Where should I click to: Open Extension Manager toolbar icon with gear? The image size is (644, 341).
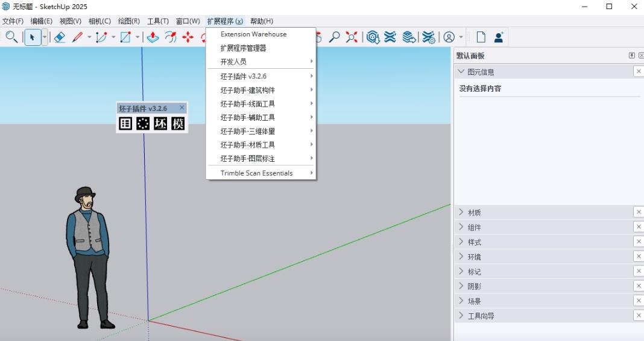tap(428, 37)
